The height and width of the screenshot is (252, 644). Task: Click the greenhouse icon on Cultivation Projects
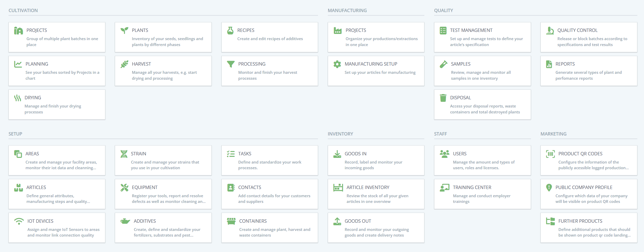(18, 31)
